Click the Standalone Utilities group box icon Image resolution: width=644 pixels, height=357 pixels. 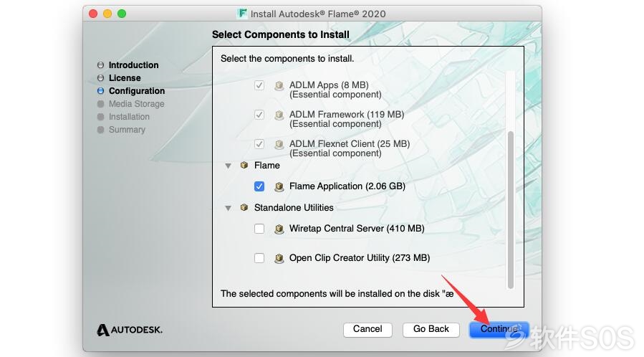click(x=244, y=207)
